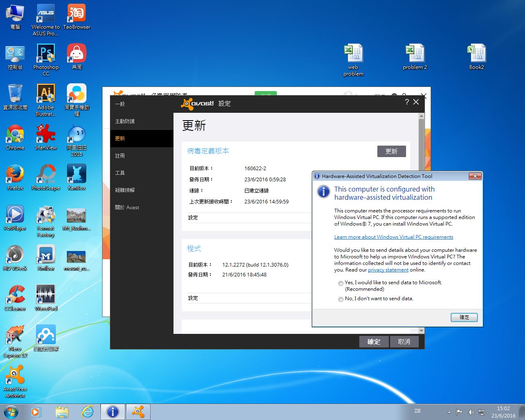Select Yes, send data to Microsoft option
The height and width of the screenshot is (420, 525).
click(341, 283)
